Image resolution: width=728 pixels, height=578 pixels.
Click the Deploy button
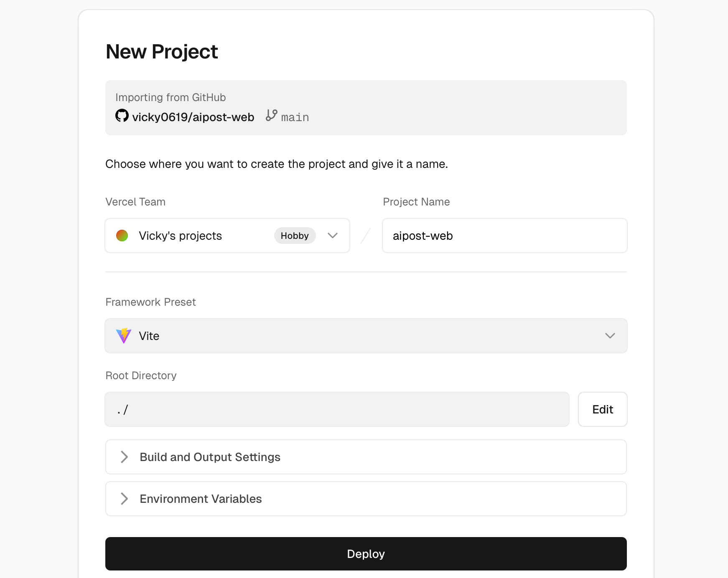366,554
